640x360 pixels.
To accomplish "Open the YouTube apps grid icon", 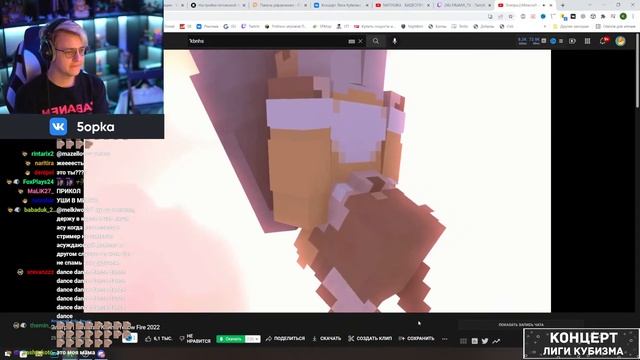I will pos(587,41).
